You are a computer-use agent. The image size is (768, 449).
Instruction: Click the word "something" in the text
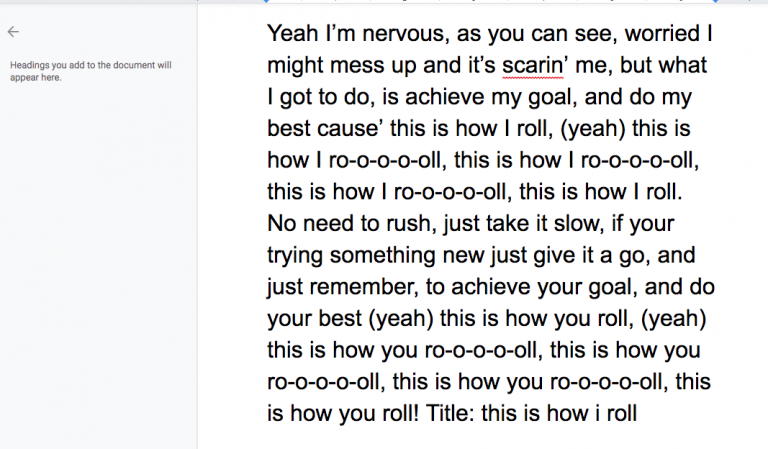tap(382, 256)
